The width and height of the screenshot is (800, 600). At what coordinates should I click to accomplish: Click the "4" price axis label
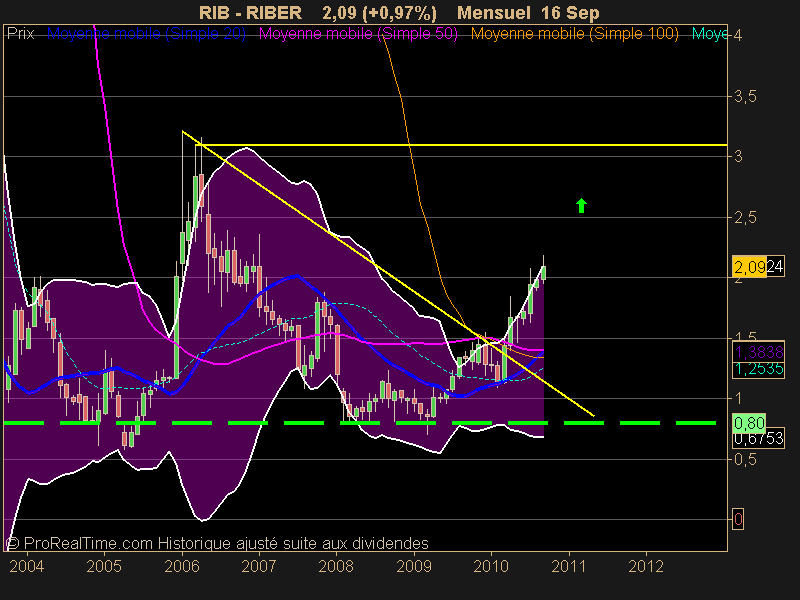738,35
